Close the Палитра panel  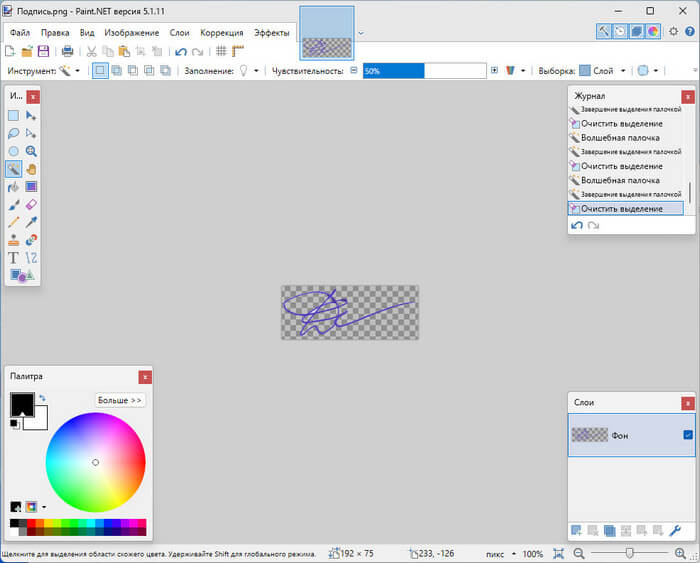145,377
